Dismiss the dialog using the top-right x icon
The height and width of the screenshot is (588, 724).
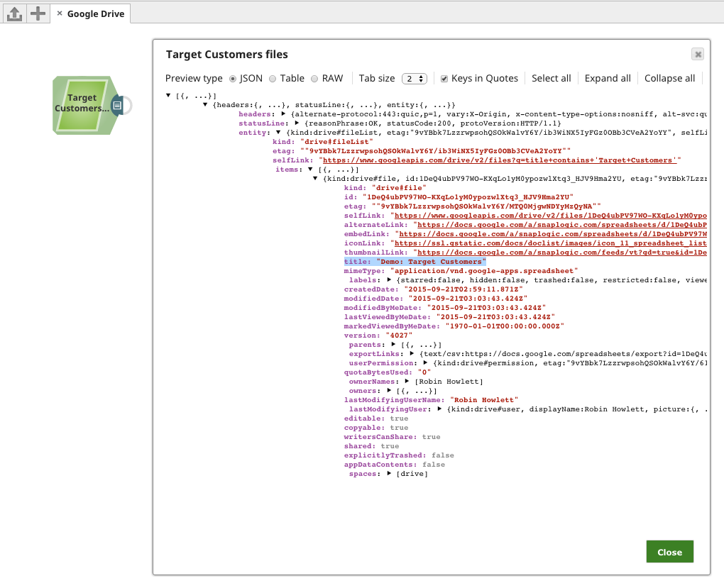tap(698, 55)
